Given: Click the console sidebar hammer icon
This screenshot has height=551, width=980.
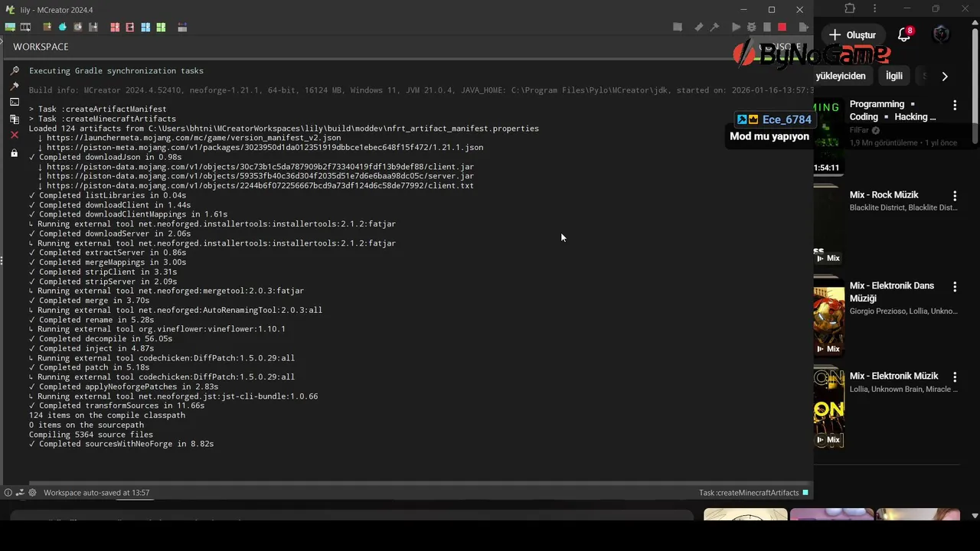Looking at the screenshot, I should (14, 86).
